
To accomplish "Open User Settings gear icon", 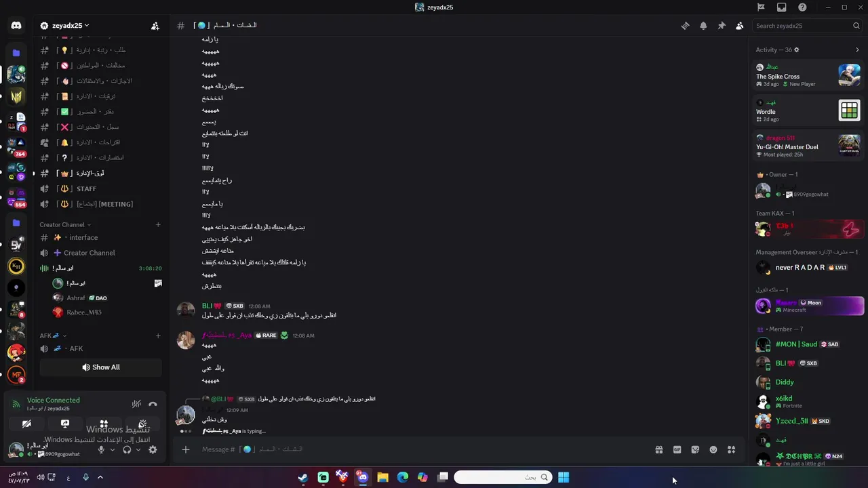I will coord(153,449).
